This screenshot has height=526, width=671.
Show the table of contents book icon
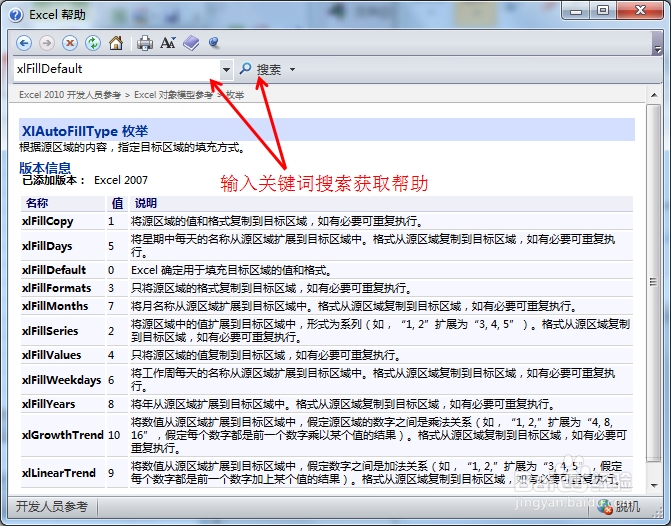(191, 43)
